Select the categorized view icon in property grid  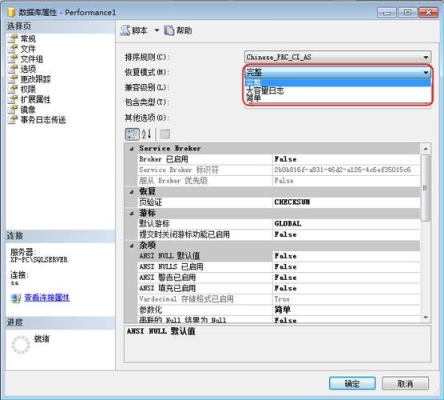132,134
